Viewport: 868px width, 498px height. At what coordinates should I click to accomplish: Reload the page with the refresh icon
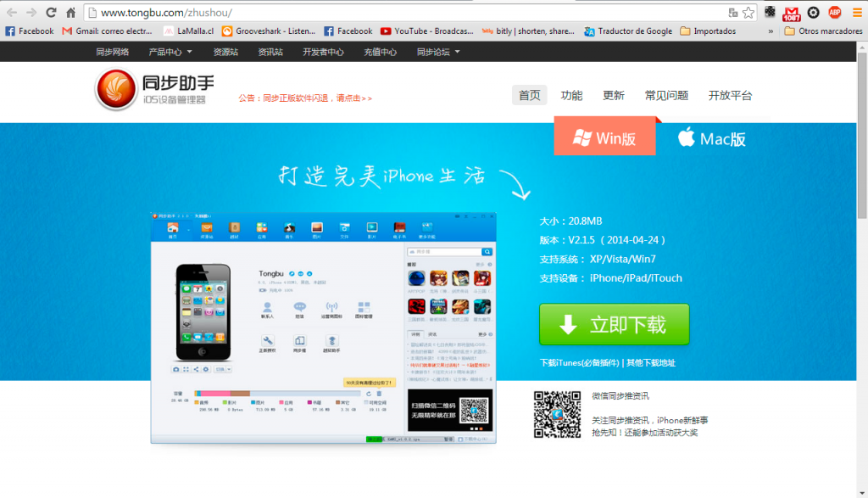[x=51, y=13]
